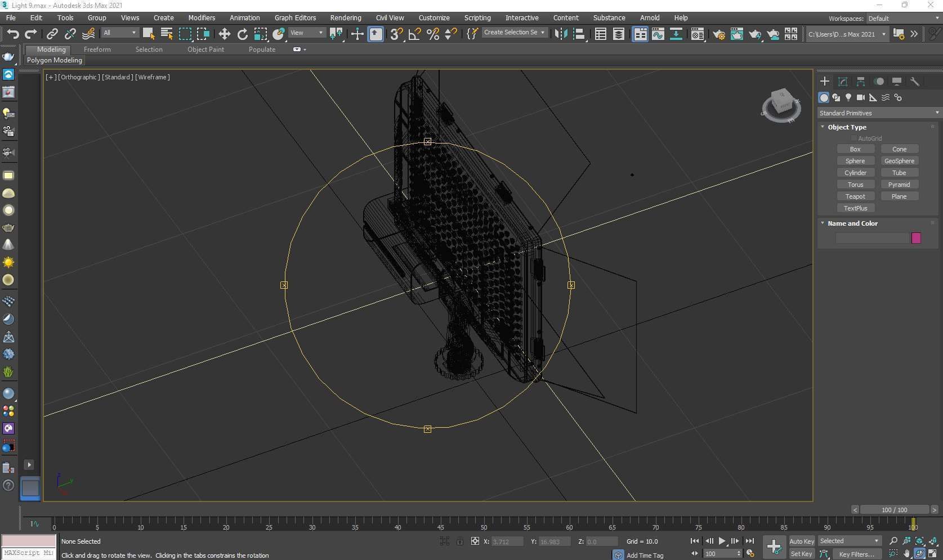Screen dimensions: 943x560
Task: Toggle the ribbon display icon
Action: [x=640, y=34]
